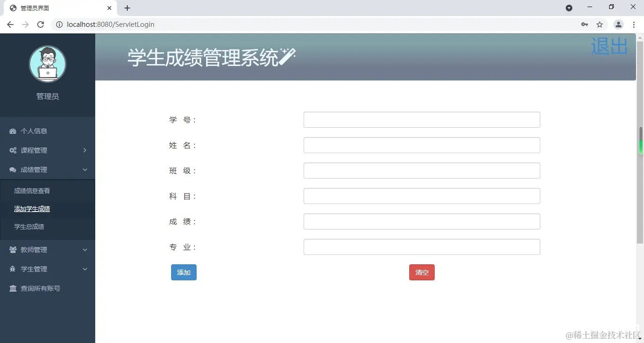Click the bank icon beside 查询所有账号
The width and height of the screenshot is (644, 343).
pyautogui.click(x=13, y=288)
